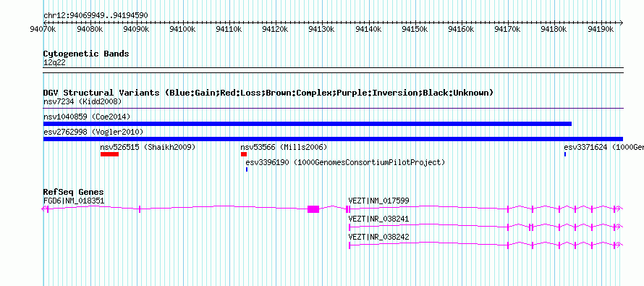Click the large FGD6 exon block
This screenshot has height=286, width=644.
click(x=313, y=209)
